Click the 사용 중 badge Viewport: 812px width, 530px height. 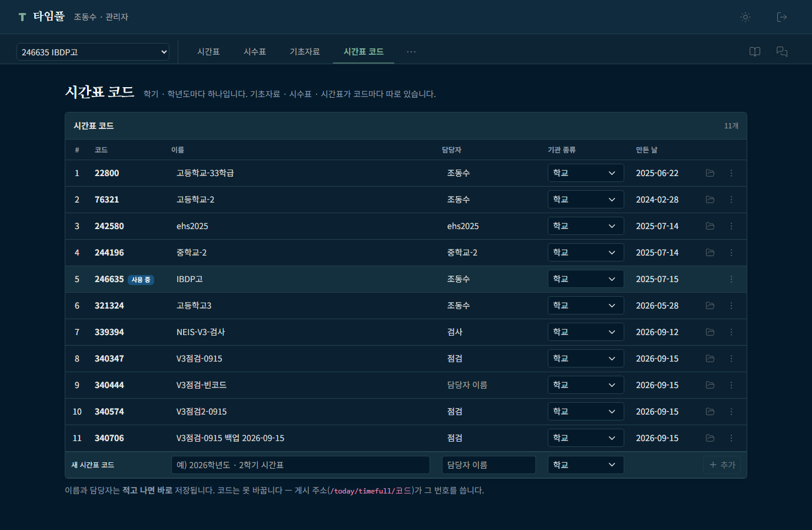[x=141, y=280]
